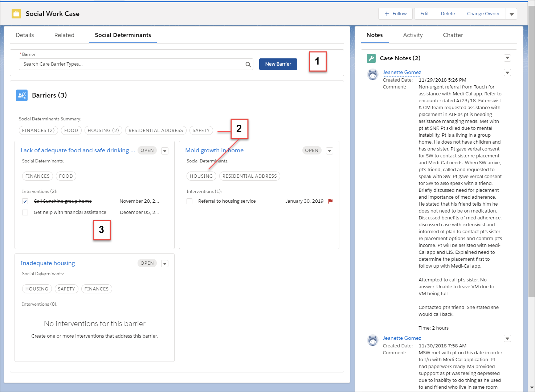Check the Get help with financial assistance box
This screenshot has width=535, height=392.
pyautogui.click(x=25, y=212)
